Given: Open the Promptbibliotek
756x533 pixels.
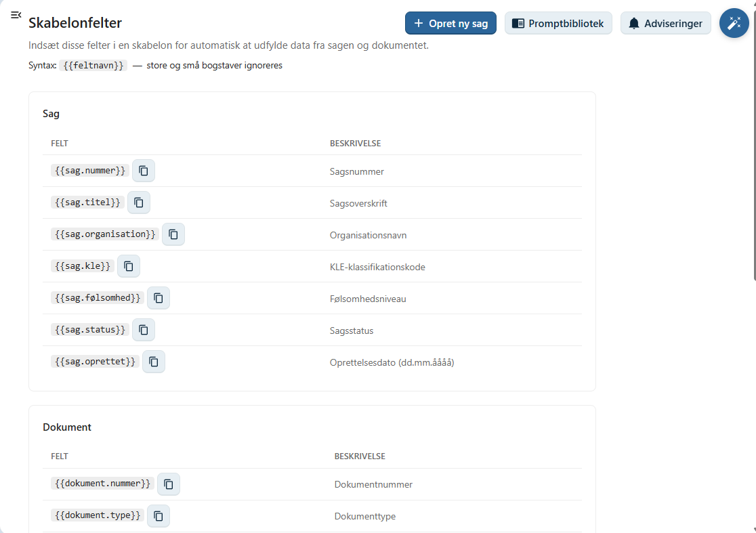Looking at the screenshot, I should coord(558,23).
